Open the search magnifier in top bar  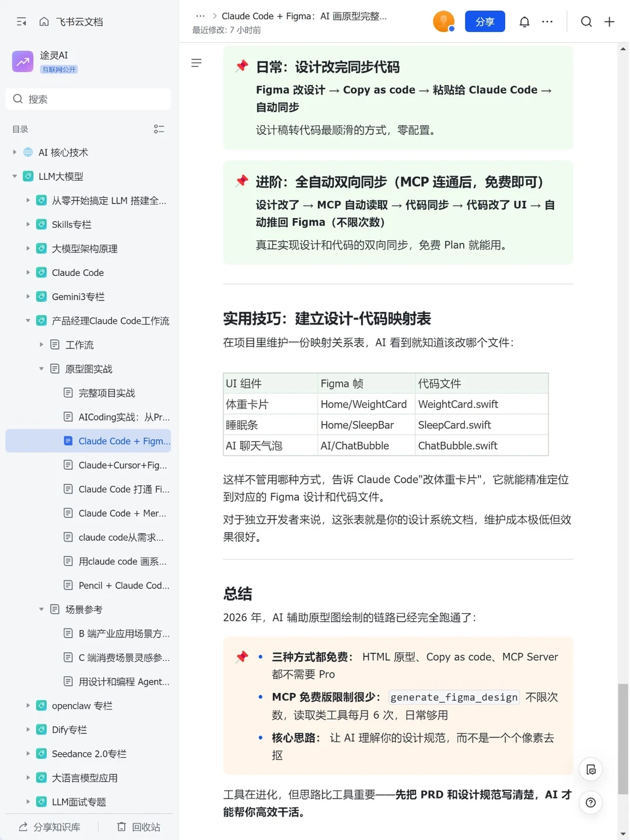(586, 22)
